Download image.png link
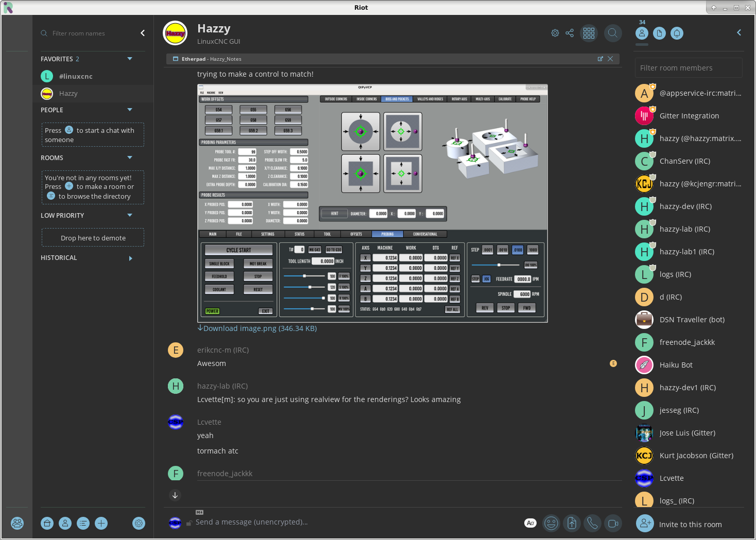Screen dimensions: 756x540 257,328
